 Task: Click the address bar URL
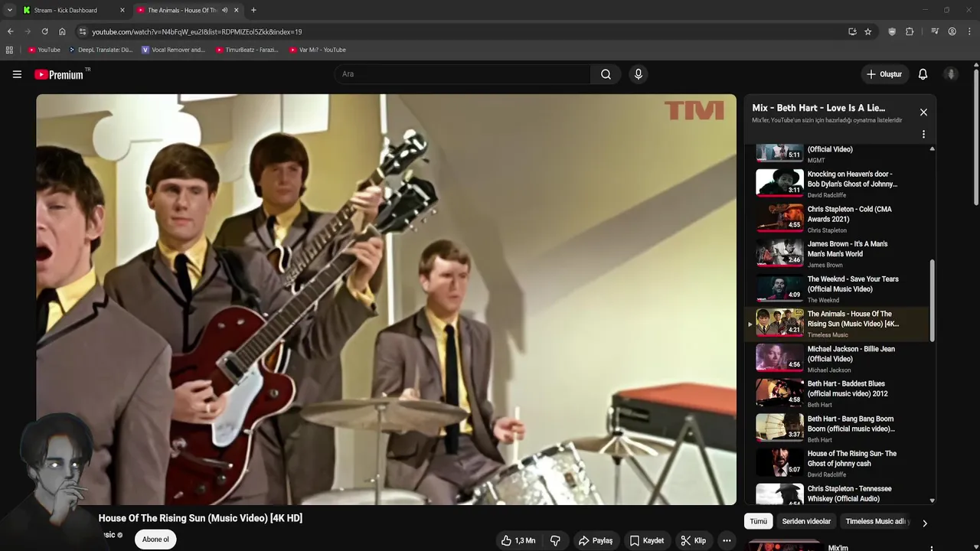click(x=197, y=31)
